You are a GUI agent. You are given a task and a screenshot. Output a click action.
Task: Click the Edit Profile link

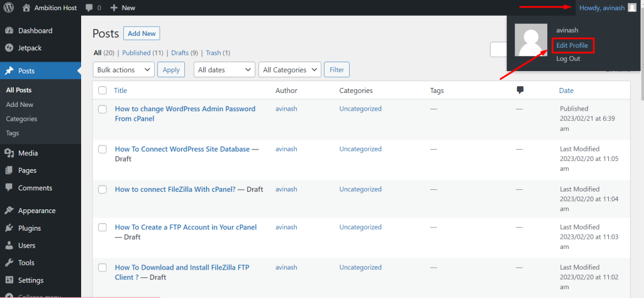572,45
